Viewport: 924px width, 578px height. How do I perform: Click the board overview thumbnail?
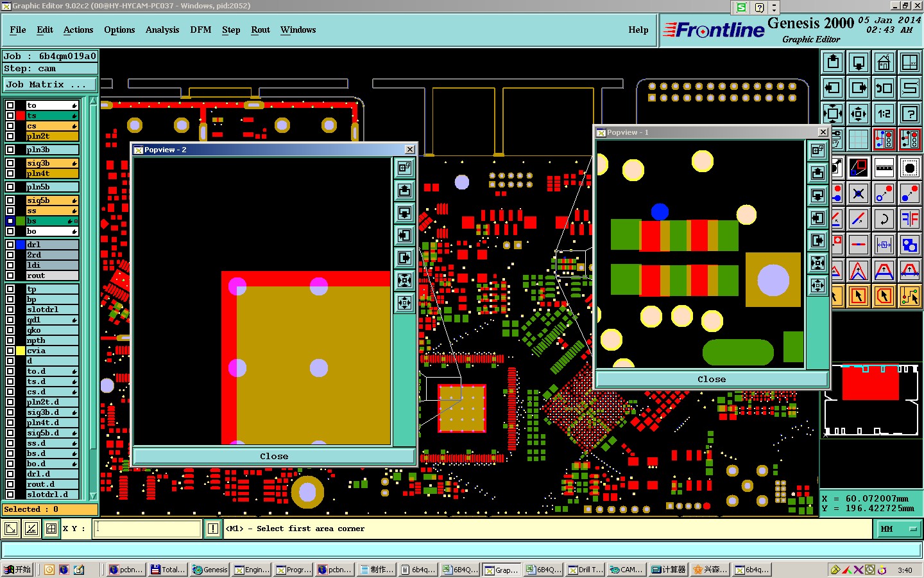pos(871,400)
